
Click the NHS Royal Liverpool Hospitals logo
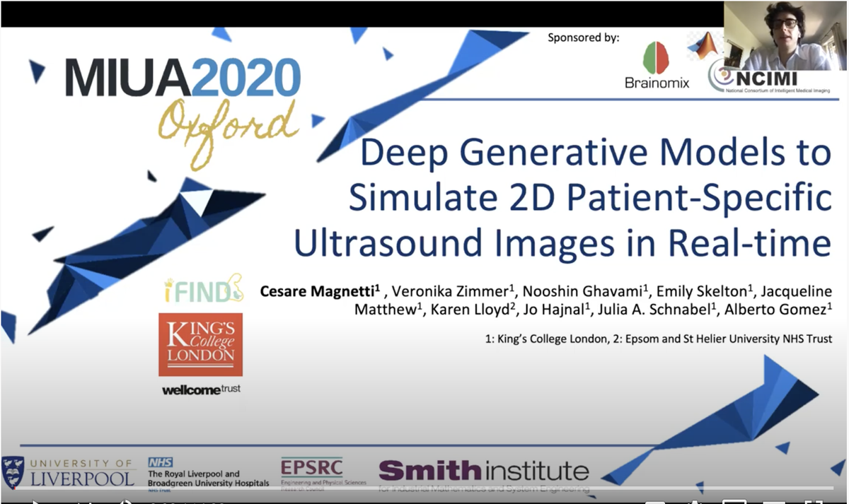tap(208, 473)
